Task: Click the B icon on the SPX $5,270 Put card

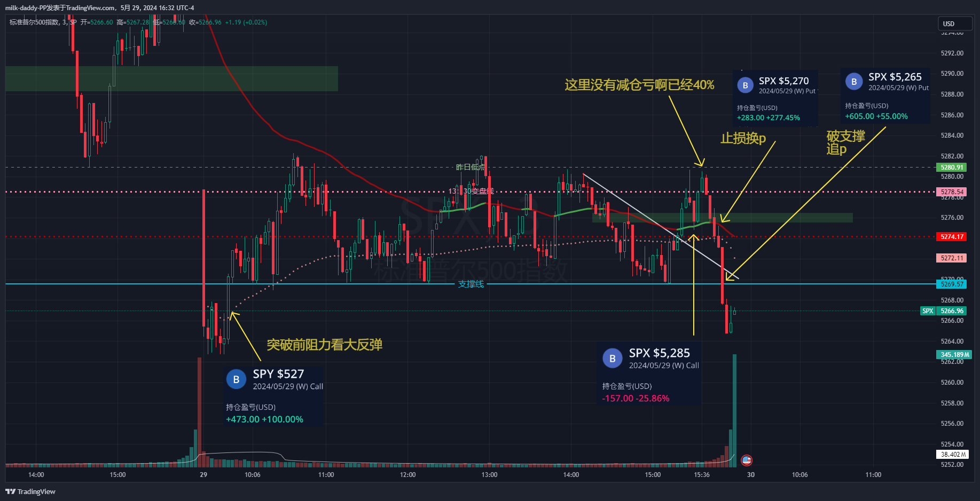Action: tap(745, 85)
